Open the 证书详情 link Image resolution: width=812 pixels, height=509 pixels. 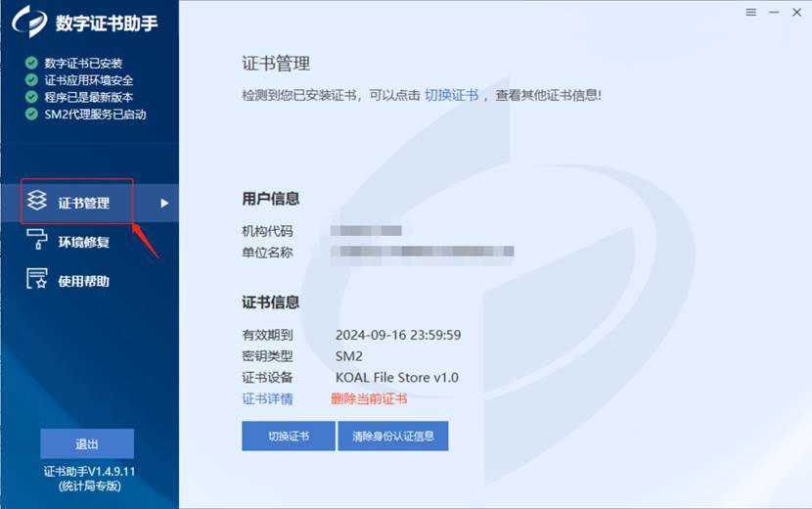click(x=267, y=398)
